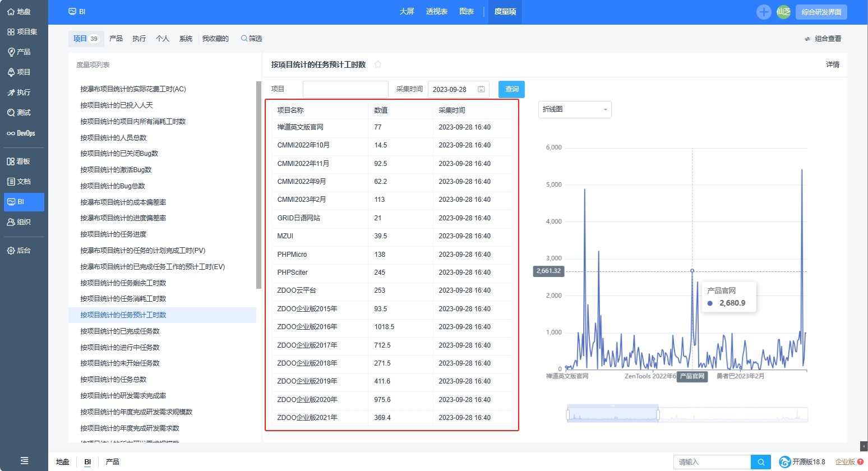Toggle 组合查看 combined view

(x=823, y=39)
